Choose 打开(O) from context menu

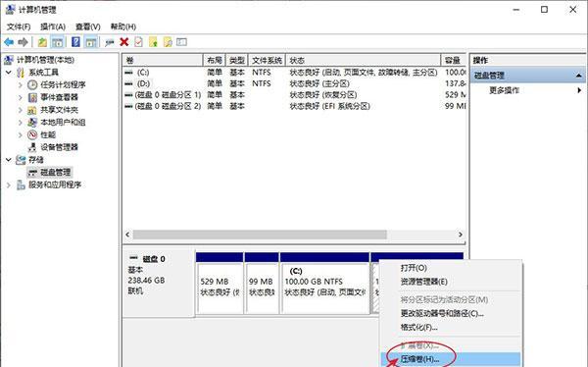coord(414,268)
